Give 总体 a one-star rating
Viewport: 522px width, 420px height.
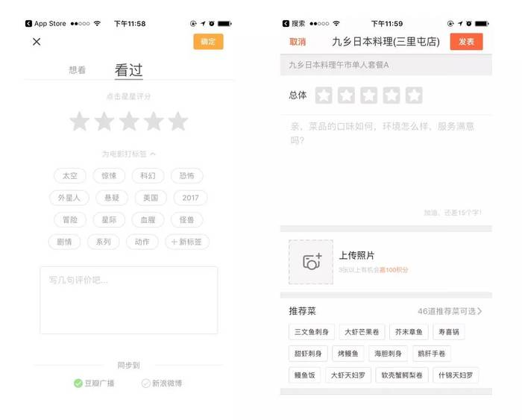(x=324, y=95)
